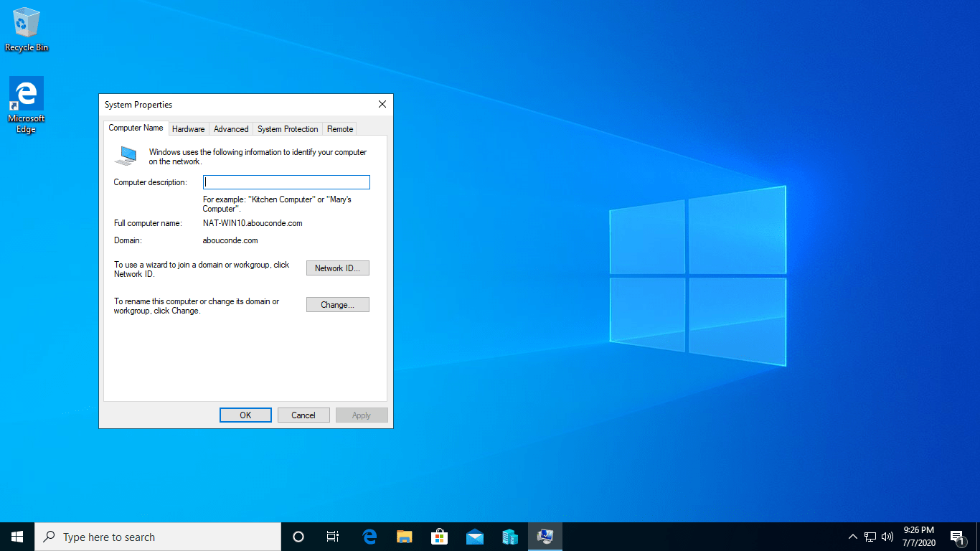This screenshot has width=980, height=551.
Task: Open the Microsoft Store
Action: pyautogui.click(x=439, y=536)
